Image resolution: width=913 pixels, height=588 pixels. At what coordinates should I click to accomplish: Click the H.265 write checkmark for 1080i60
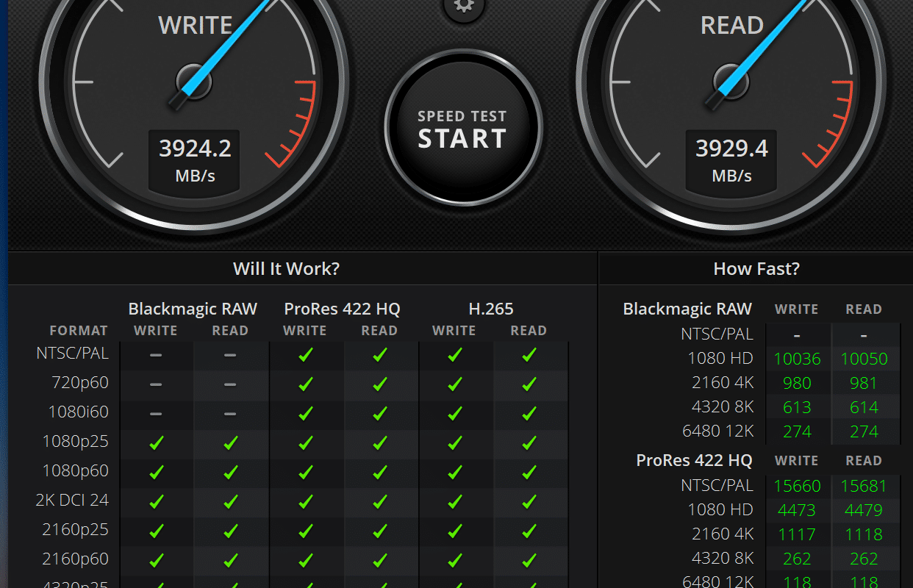454,413
